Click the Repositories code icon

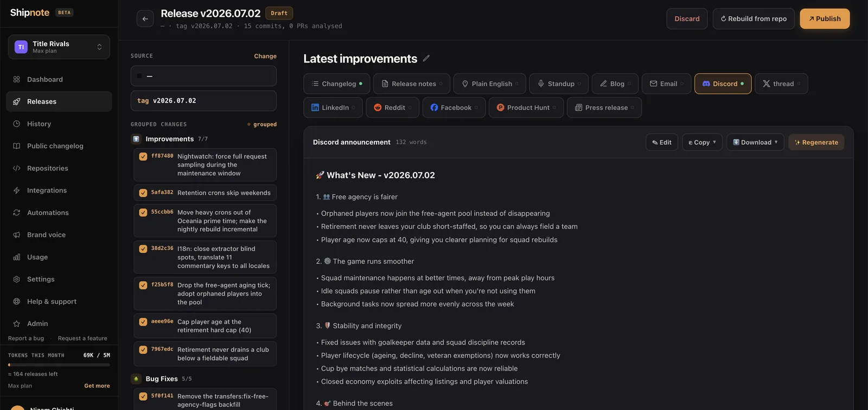pos(16,168)
